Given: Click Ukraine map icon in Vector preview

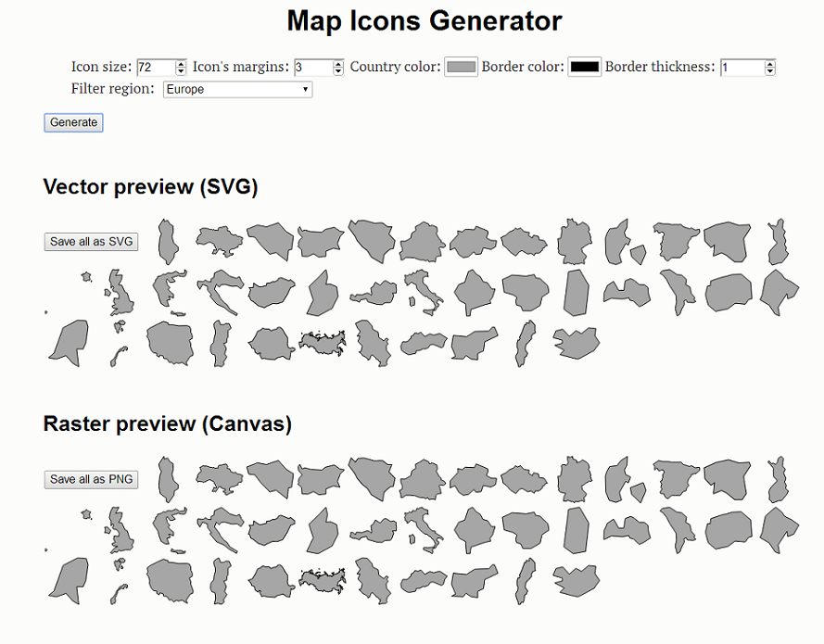Looking at the screenshot, I should [x=219, y=240].
